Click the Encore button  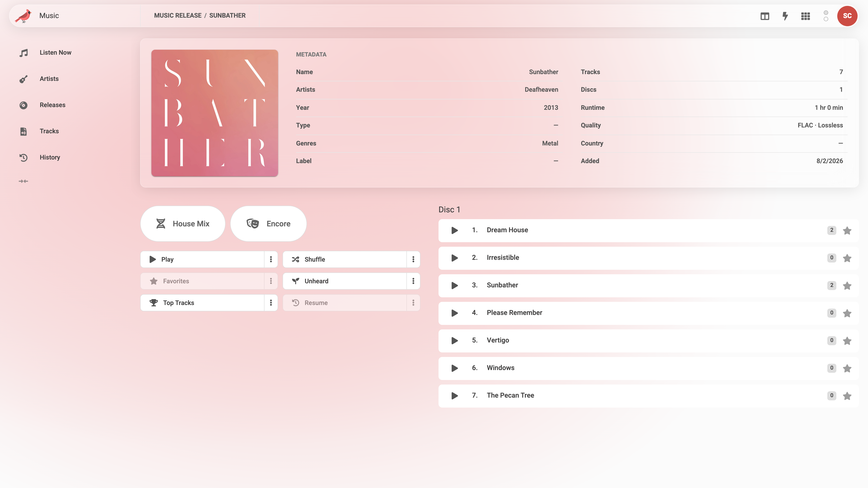click(269, 224)
